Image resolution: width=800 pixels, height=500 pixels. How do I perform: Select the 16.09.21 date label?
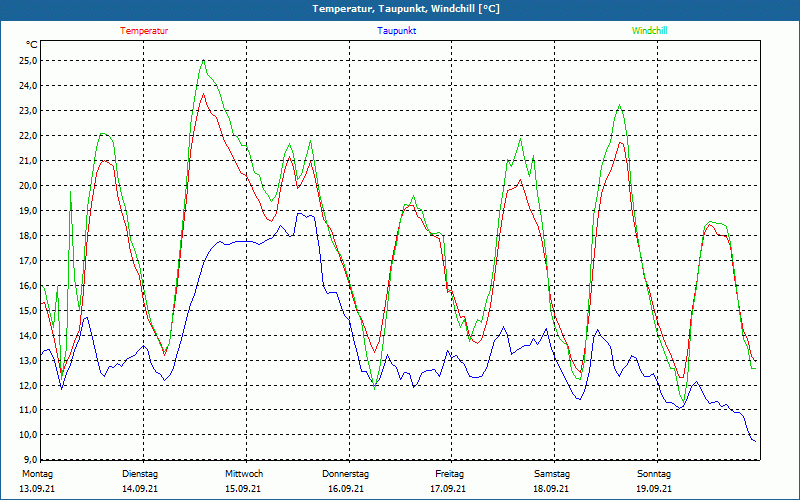(346, 489)
